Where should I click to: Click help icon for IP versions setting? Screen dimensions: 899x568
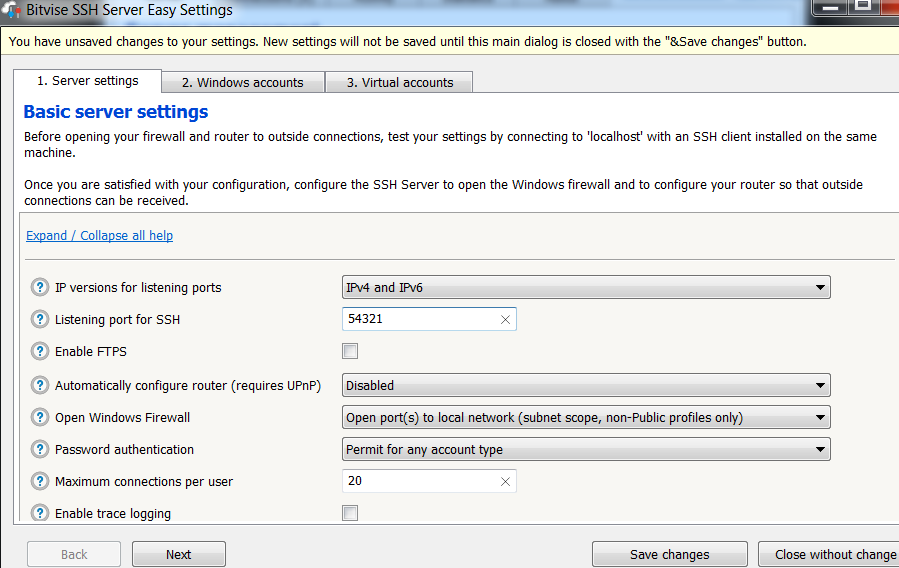[40, 288]
